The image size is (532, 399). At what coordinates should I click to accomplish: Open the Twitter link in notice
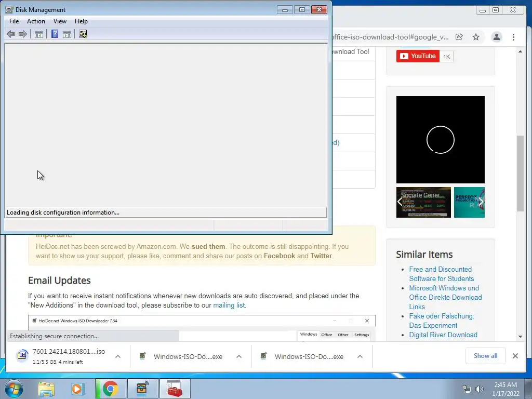coord(321,256)
